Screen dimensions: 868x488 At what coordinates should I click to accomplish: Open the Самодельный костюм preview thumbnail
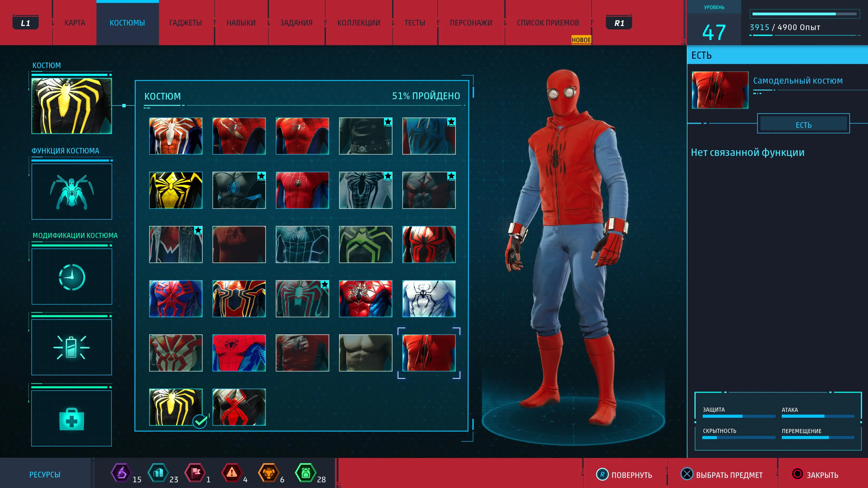point(720,90)
